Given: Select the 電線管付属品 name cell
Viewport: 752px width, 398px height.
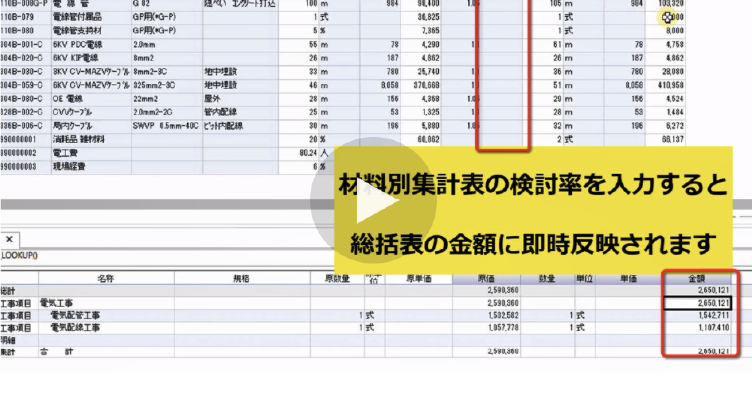Looking at the screenshot, I should (91, 17).
